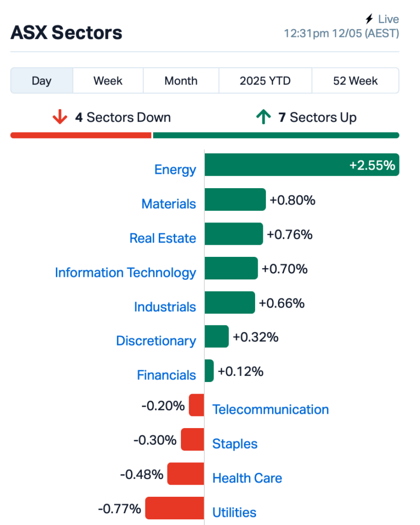Open Information Technology sector link
Image resolution: width=420 pixels, height=525 pixels.
[125, 273]
